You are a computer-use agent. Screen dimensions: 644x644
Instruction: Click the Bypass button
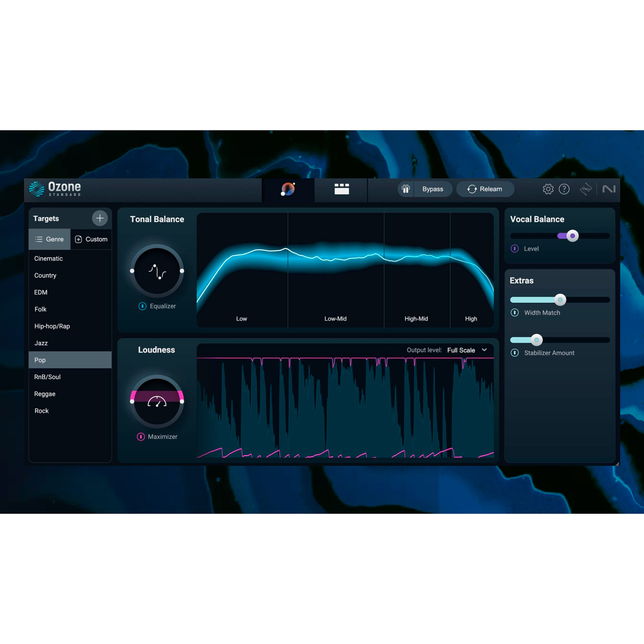click(x=433, y=189)
